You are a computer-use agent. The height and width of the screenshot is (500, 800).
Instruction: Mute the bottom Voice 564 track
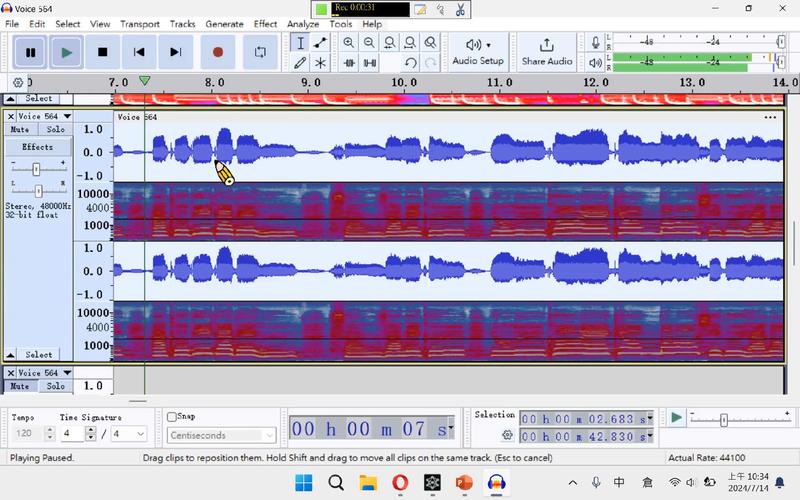(20, 386)
